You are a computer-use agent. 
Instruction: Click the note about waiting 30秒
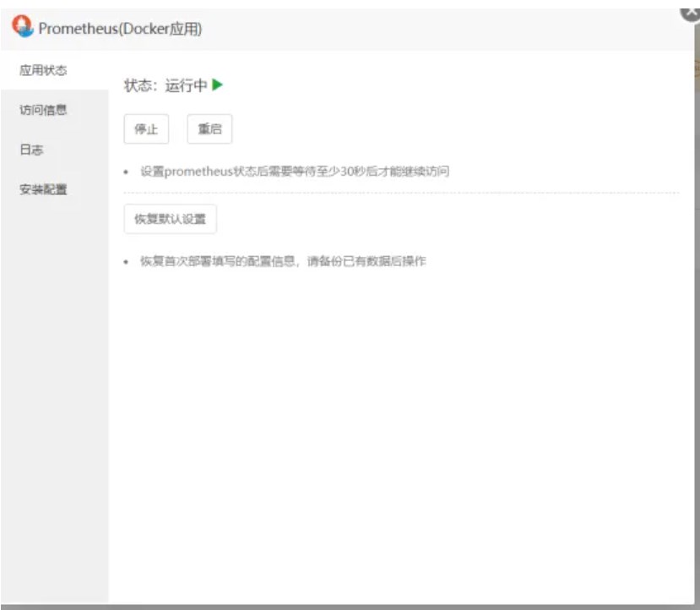tap(295, 172)
